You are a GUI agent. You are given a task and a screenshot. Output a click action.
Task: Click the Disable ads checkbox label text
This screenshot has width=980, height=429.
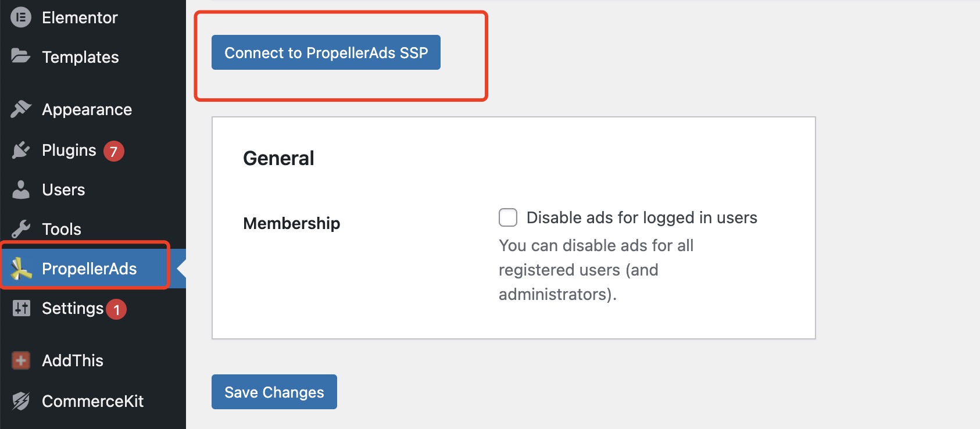click(x=641, y=217)
